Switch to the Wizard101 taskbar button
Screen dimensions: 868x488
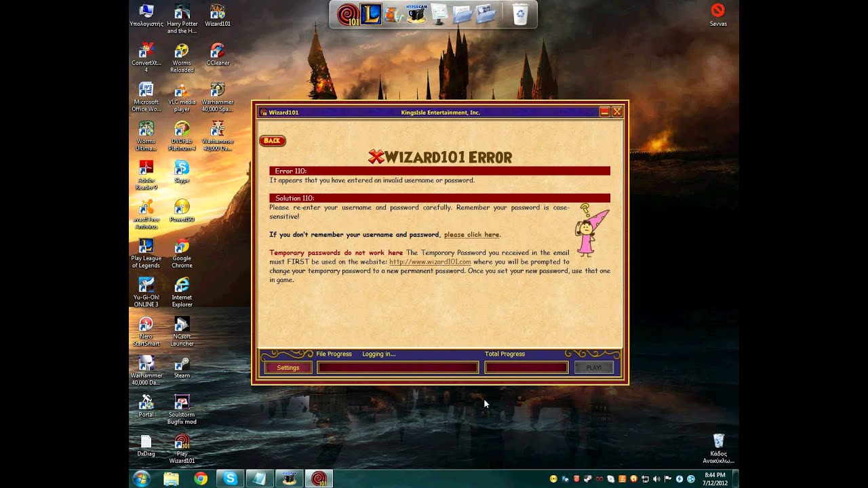(319, 479)
